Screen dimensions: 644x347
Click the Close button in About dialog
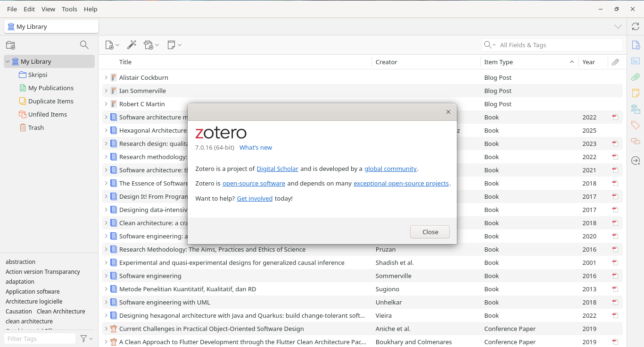coord(430,232)
